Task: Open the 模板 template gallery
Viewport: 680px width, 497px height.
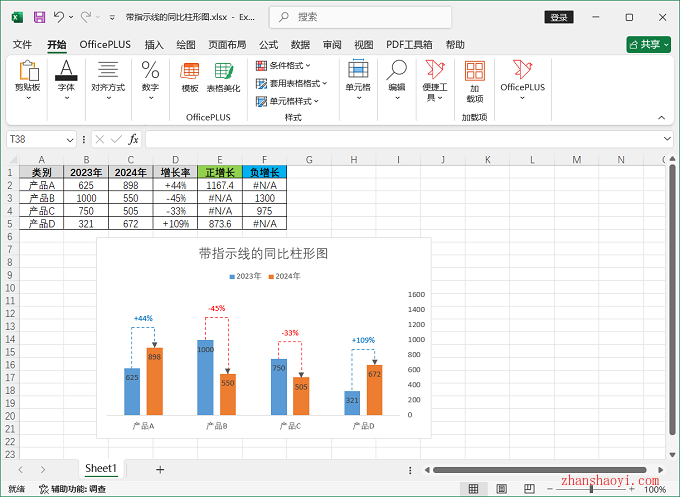Action: pyautogui.click(x=190, y=77)
